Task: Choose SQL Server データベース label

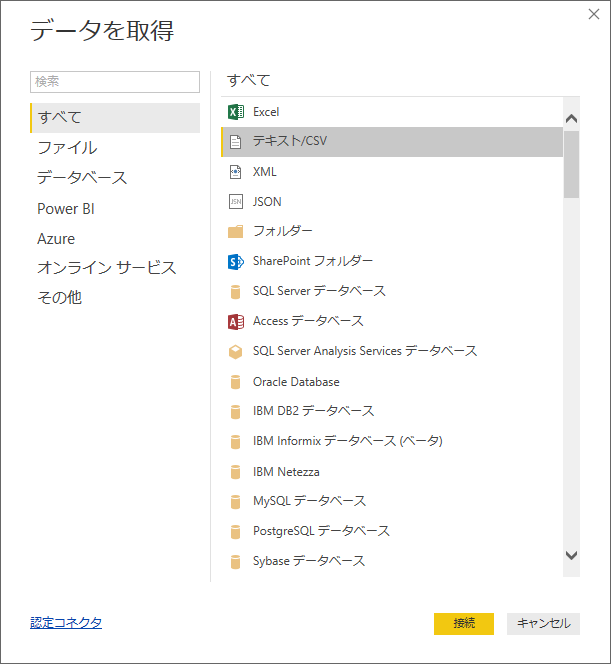Action: point(319,291)
